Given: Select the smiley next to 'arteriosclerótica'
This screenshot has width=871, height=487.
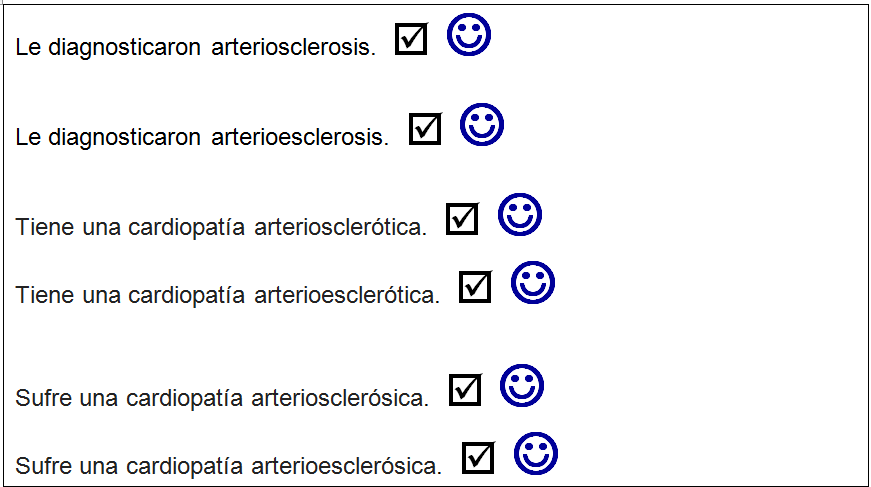Looking at the screenshot, I should 519,215.
